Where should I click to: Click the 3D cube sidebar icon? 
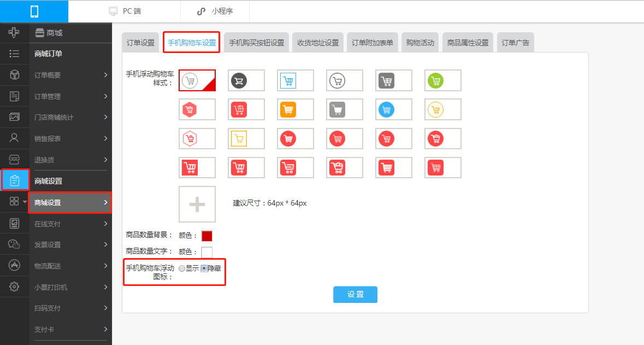14,75
